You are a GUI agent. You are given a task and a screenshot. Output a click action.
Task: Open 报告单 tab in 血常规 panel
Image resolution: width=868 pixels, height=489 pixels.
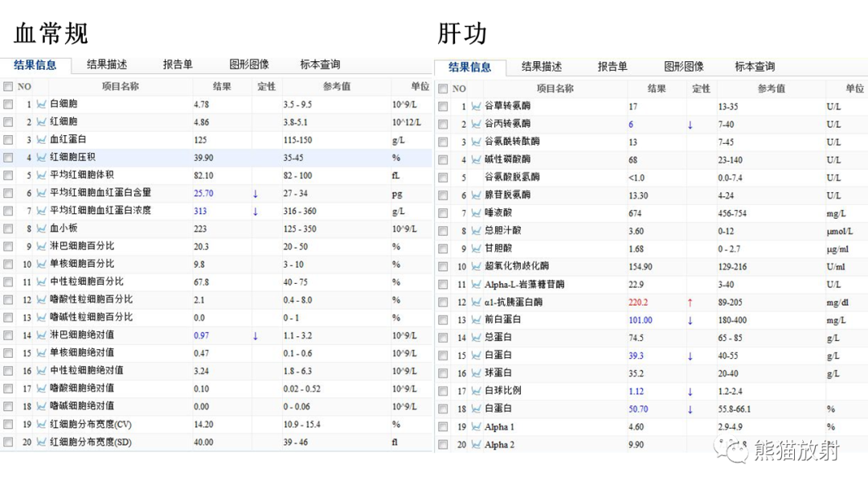click(178, 65)
